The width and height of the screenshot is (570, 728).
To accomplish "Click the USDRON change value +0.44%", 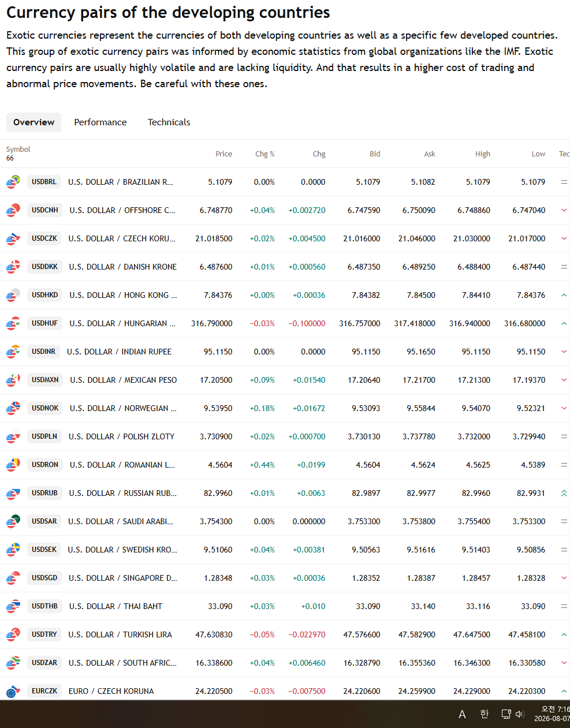I will click(x=262, y=465).
